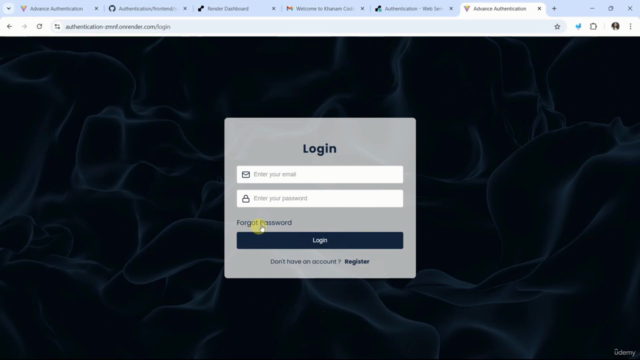The width and height of the screenshot is (640, 360).
Task: Close the first Advance Authentication tab
Action: pos(96,9)
